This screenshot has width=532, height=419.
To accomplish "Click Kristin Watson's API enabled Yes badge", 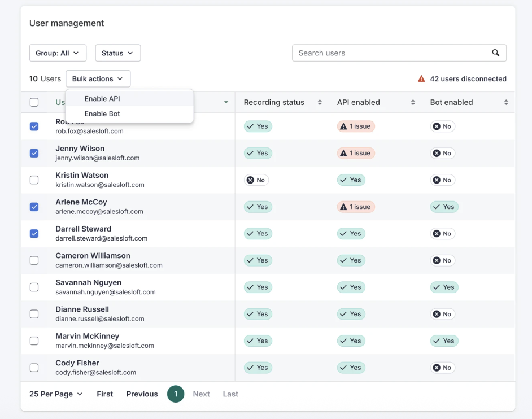I will (x=351, y=180).
